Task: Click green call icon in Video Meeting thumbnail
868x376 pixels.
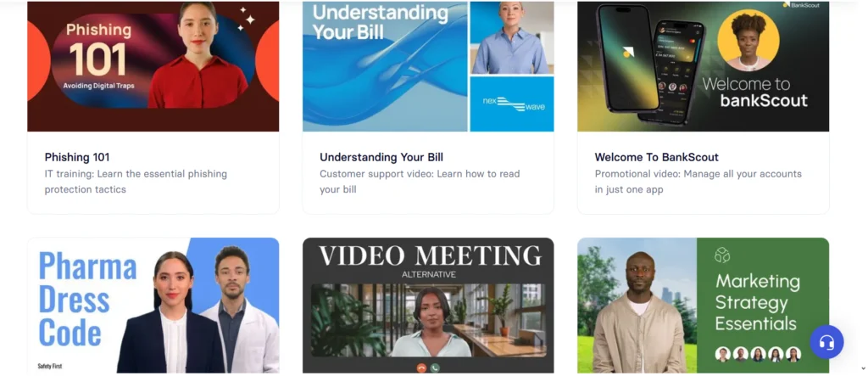Action: (x=435, y=368)
